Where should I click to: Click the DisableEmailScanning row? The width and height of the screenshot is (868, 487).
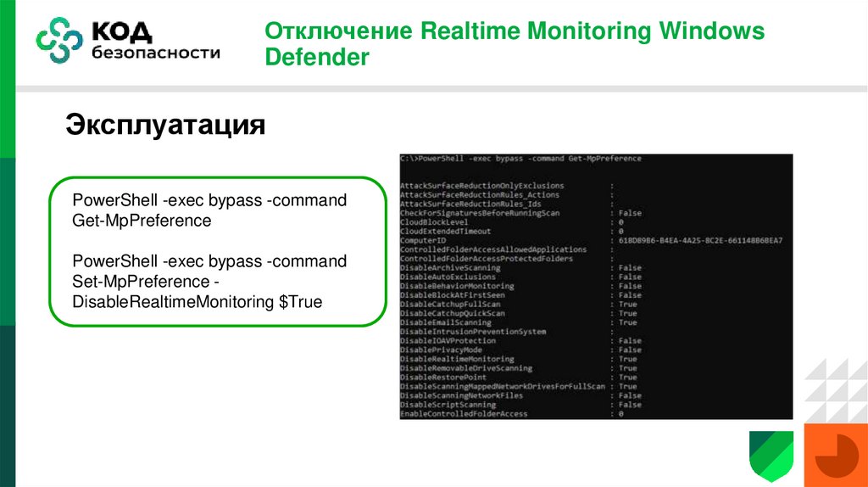(x=519, y=322)
